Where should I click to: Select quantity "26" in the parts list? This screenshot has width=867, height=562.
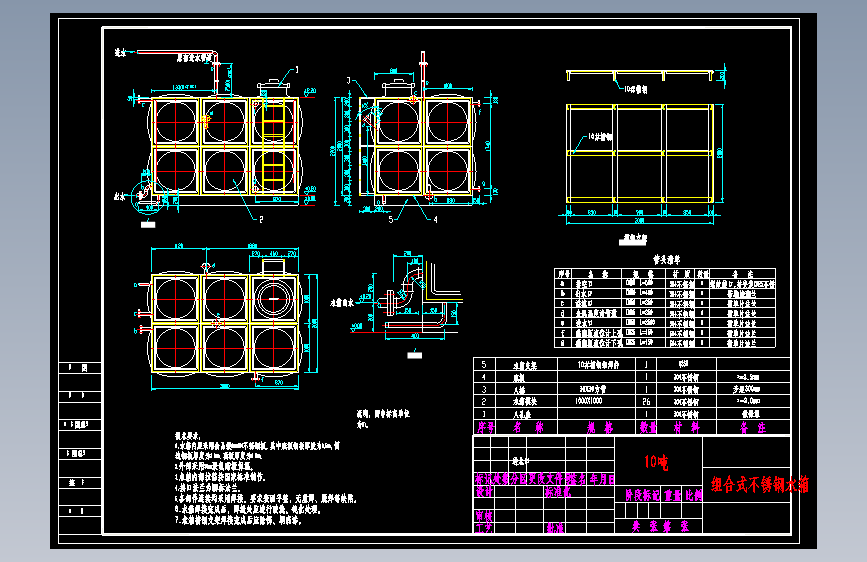[x=646, y=402]
